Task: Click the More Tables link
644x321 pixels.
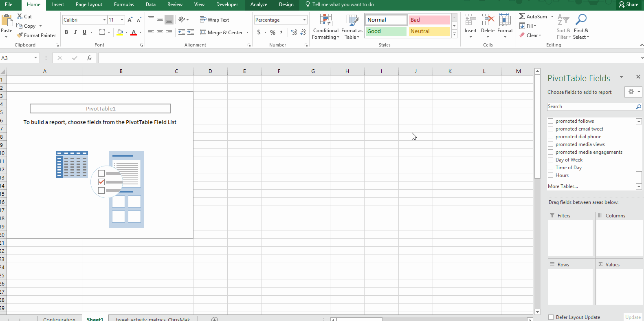Action: click(x=563, y=186)
